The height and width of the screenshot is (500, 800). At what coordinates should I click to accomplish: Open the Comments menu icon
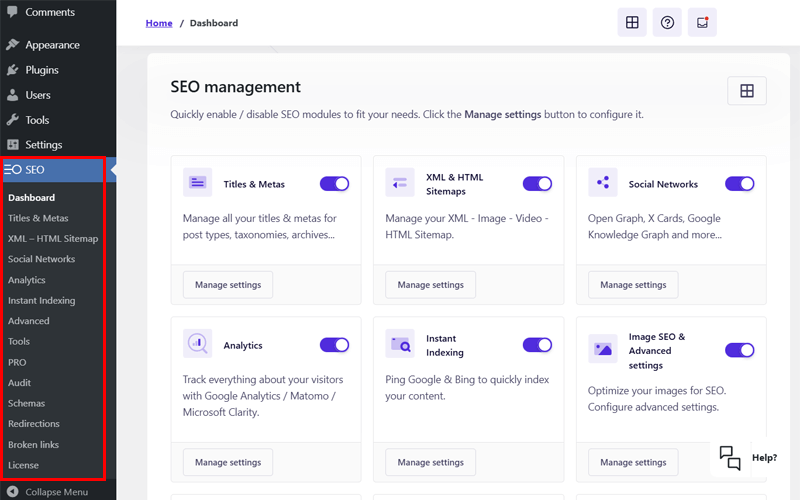point(12,12)
